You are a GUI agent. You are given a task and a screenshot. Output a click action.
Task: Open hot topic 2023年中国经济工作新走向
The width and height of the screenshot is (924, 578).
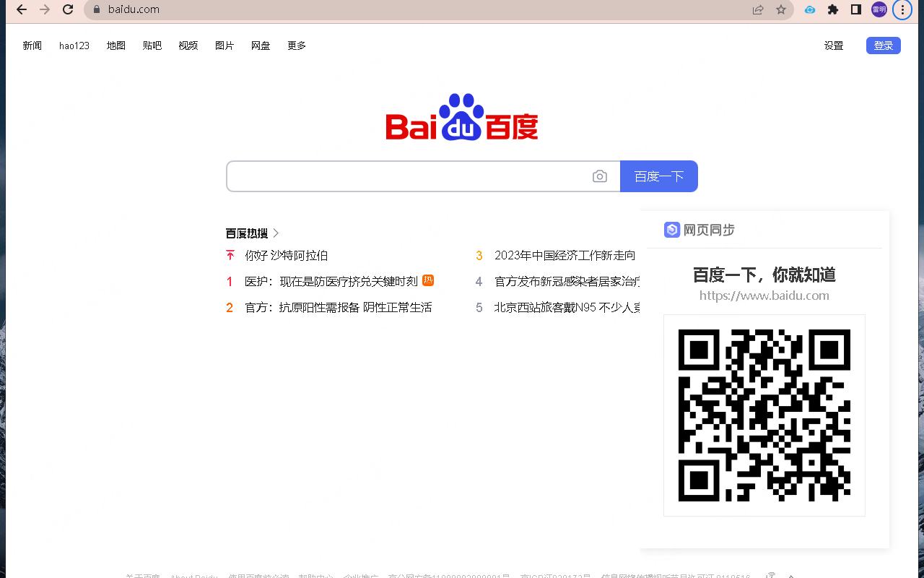565,255
